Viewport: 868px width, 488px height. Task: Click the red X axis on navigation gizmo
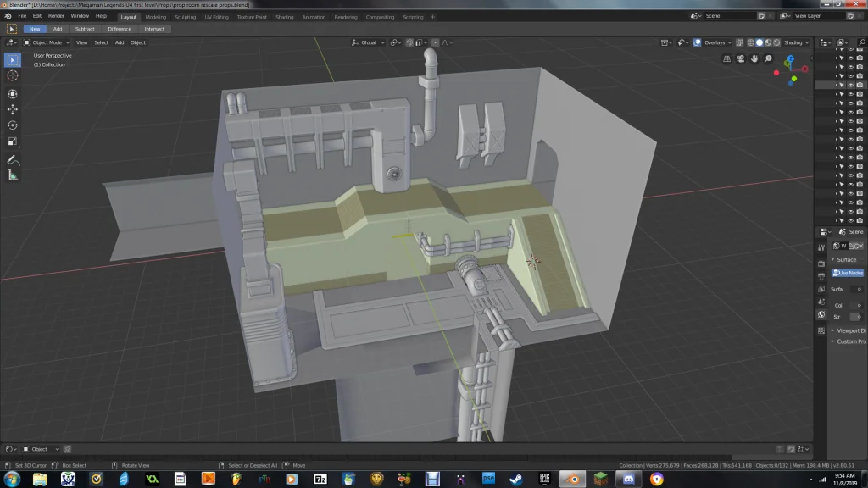pyautogui.click(x=804, y=69)
